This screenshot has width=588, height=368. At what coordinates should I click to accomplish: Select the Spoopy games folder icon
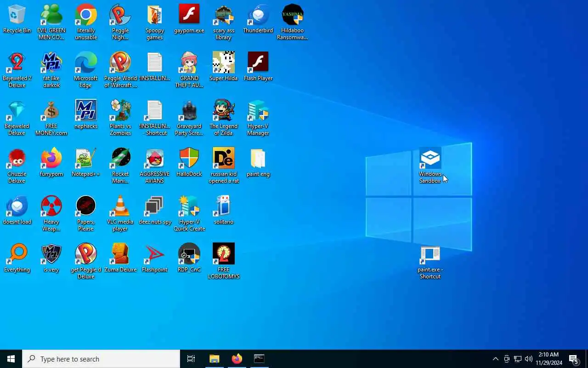pyautogui.click(x=155, y=22)
